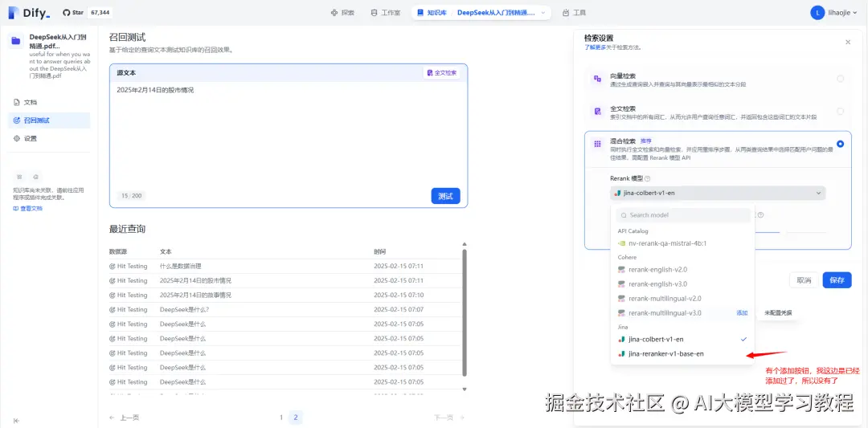Click the 混合检索 grid icon
Screen dimensions: 868x428
597,144
